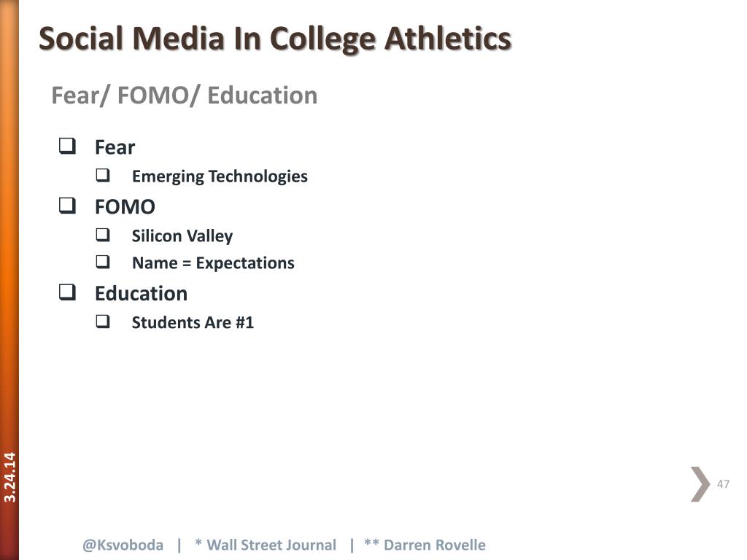747x560 pixels.
Task: Check the box next to Fear
Action: coord(67,146)
